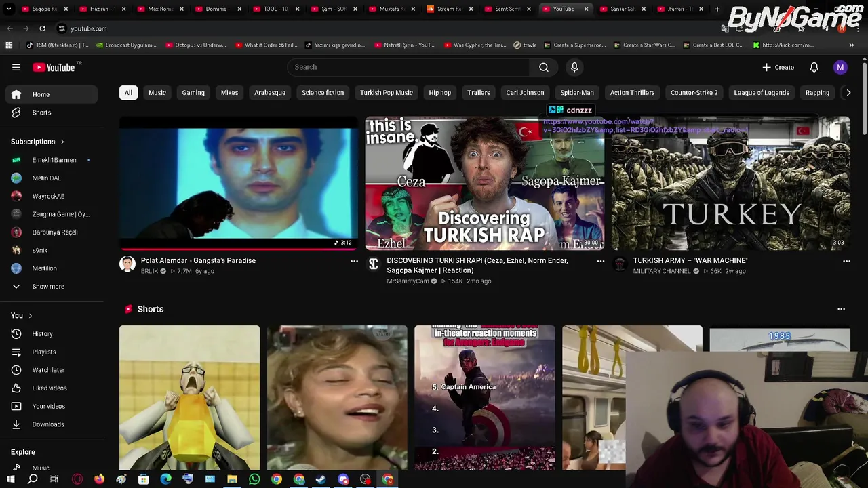Select the All filter chip
The width and height of the screenshot is (868, 488).
tap(128, 93)
